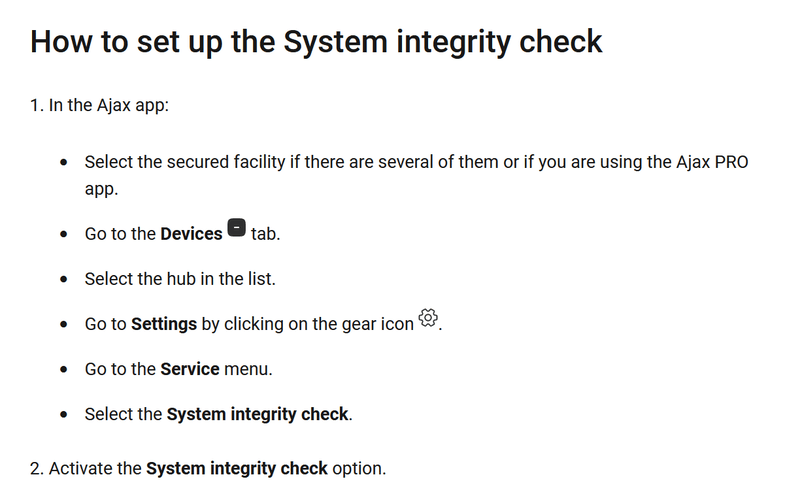
Task: Click the bullet dot before "Go to the Service menu"
Action: 64,369
